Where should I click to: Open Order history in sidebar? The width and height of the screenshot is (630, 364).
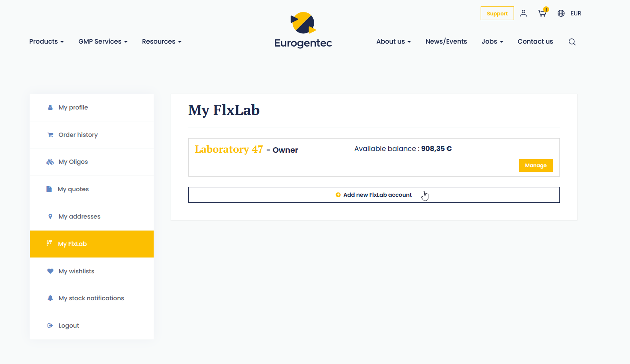92,135
